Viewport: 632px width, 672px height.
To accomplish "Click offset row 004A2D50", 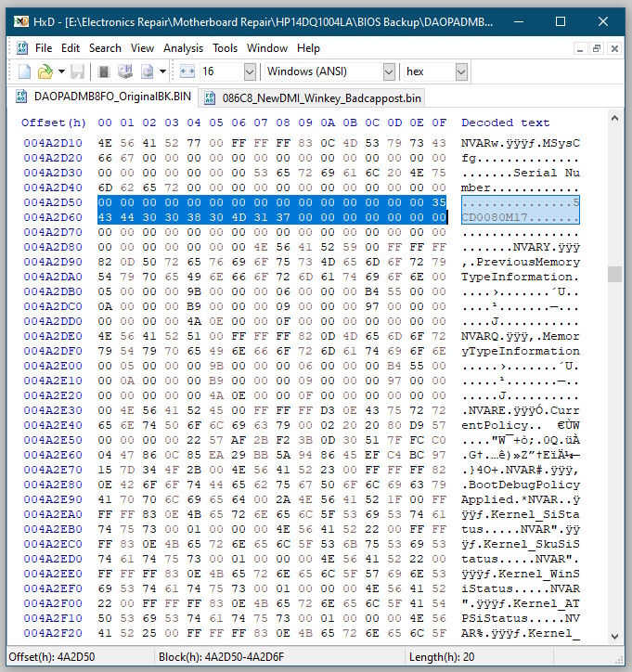I will pos(53,202).
